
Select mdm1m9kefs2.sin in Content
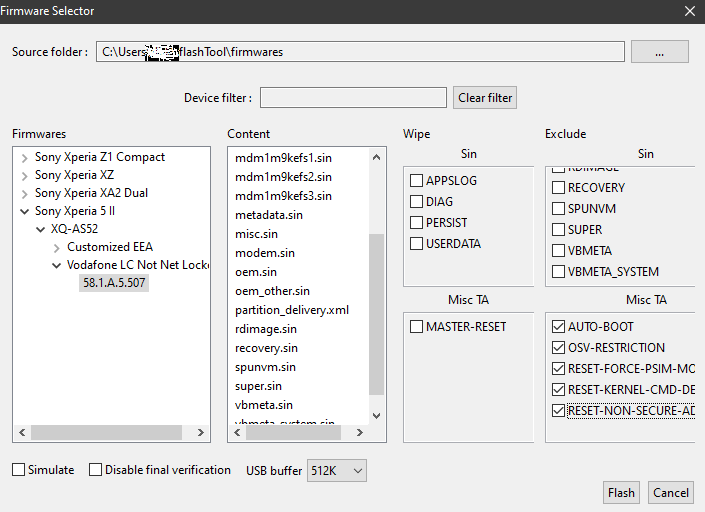[x=283, y=177]
